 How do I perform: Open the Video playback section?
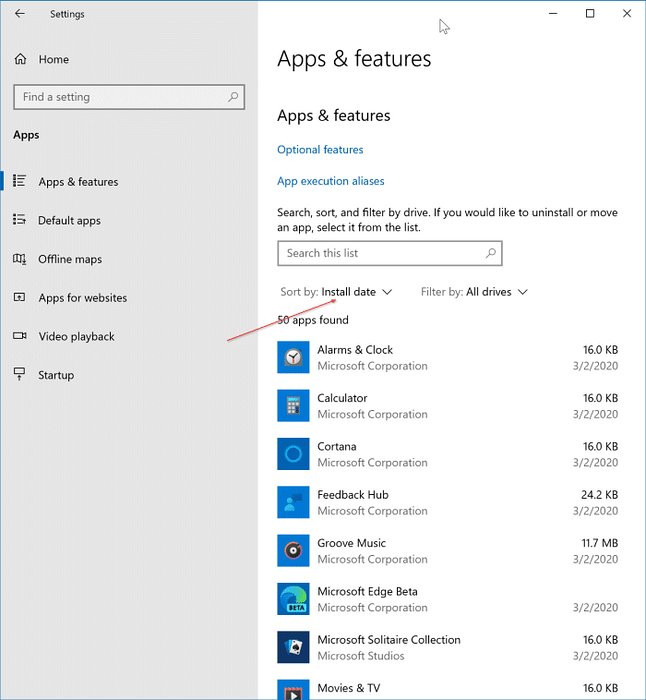(76, 337)
